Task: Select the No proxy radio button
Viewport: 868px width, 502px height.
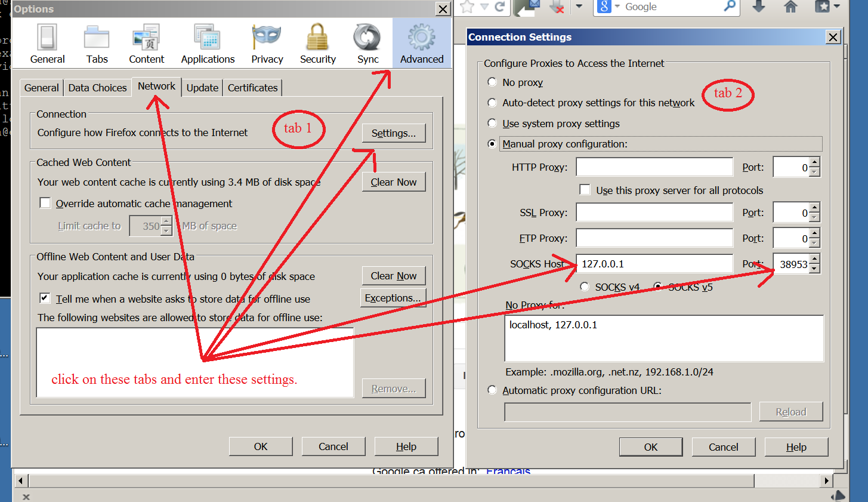Action: coord(492,82)
